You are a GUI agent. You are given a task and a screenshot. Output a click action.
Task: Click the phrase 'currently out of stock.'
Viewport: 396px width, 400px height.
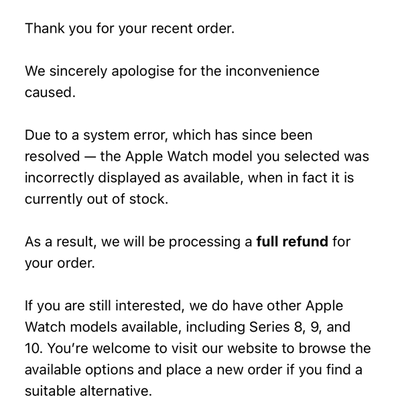click(96, 199)
